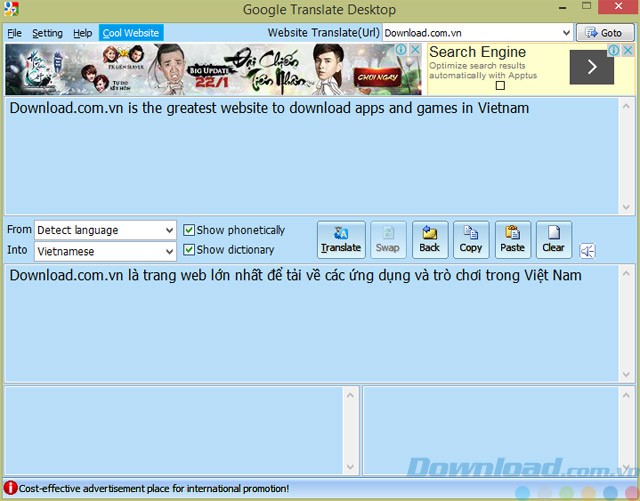Viewport: 640px width, 501px height.
Task: Click the Google Translate Desktop app icon
Action: pyautogui.click(x=11, y=9)
